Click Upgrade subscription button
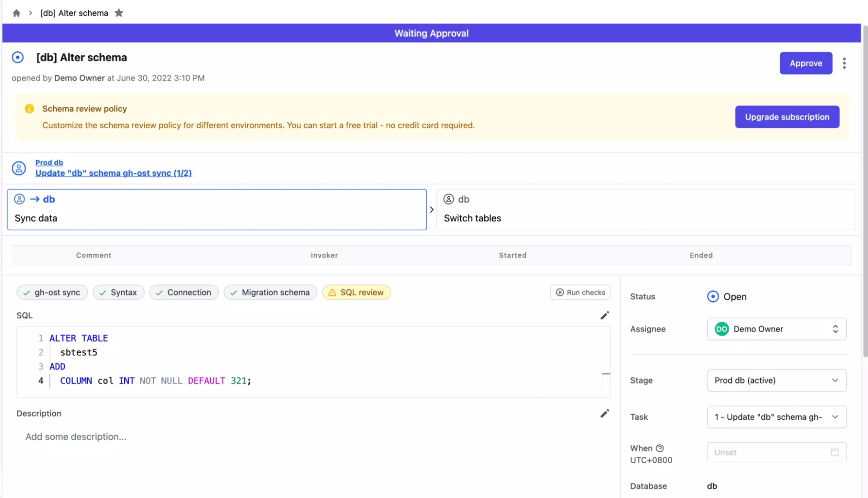Image resolution: width=868 pixels, height=498 pixels. [x=787, y=116]
